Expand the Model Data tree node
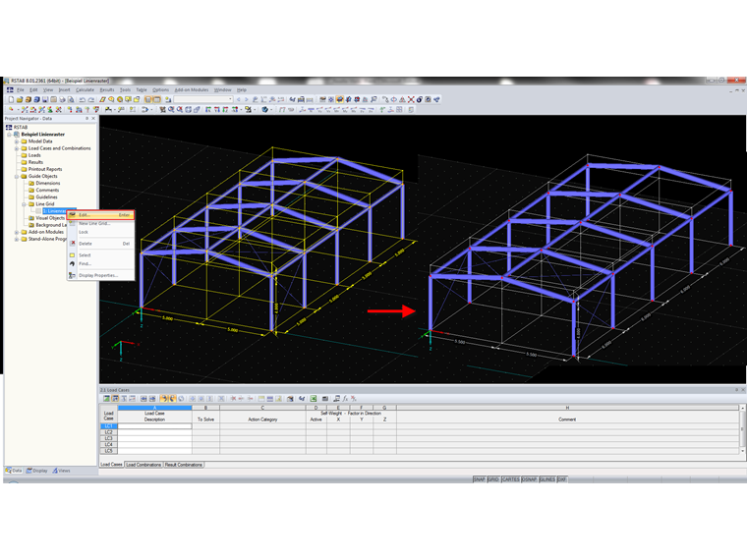This screenshot has width=747, height=560. click(17, 141)
